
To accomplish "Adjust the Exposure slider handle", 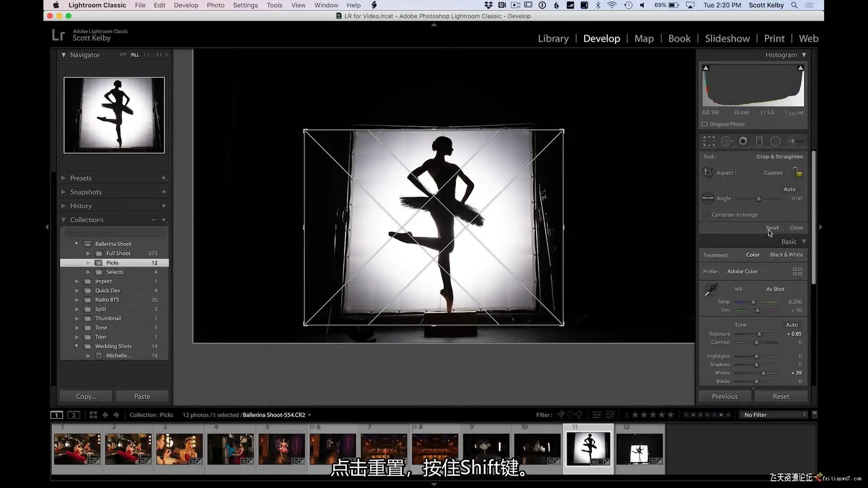I will click(759, 334).
